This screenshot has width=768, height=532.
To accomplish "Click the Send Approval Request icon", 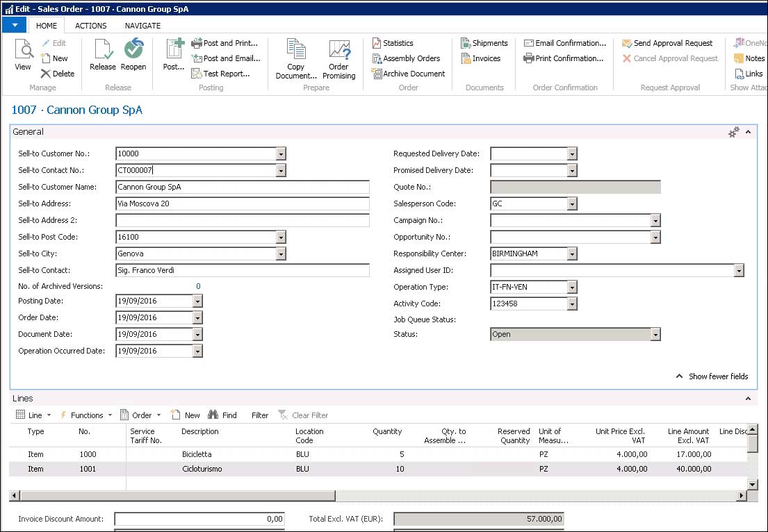I will point(627,43).
